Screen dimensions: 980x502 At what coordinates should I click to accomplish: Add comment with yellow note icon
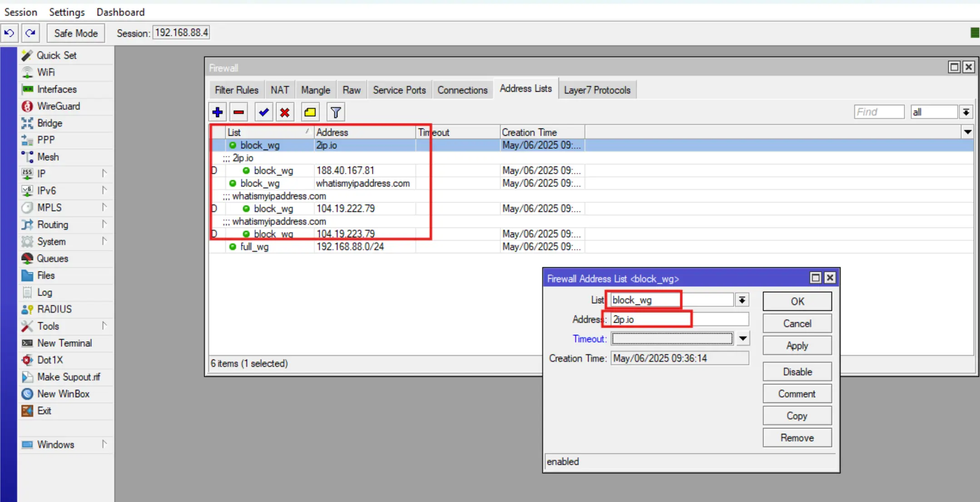click(x=310, y=112)
